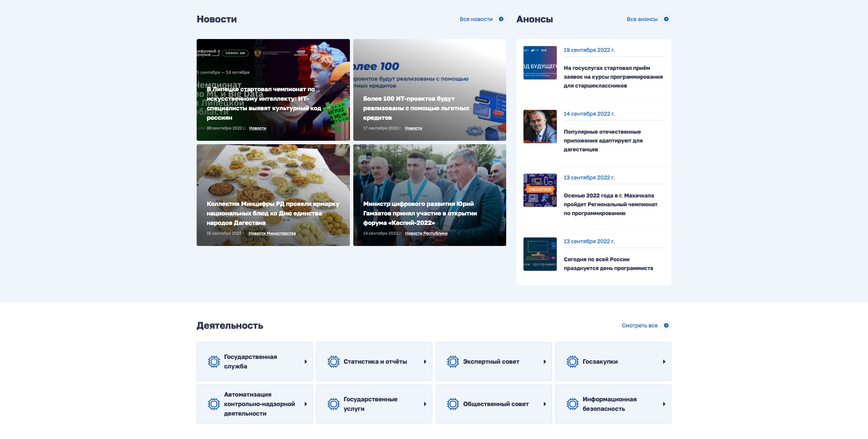This screenshot has width=868, height=439.
Task: Click the date 19 сентября 2022 г.
Action: tap(589, 50)
